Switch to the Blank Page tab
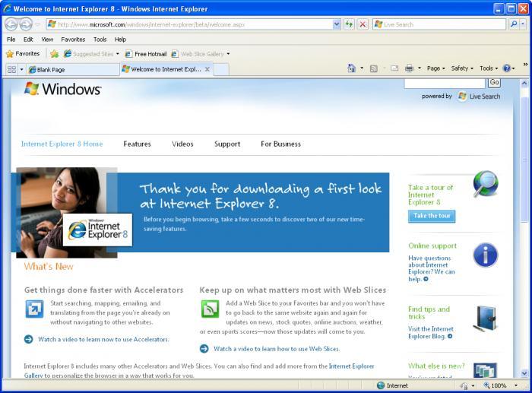532x393 pixels. pyautogui.click(x=73, y=70)
